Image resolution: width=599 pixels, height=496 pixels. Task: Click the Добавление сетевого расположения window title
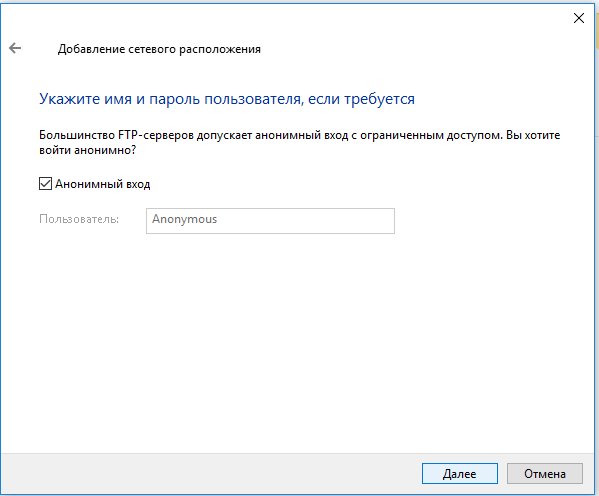[159, 49]
